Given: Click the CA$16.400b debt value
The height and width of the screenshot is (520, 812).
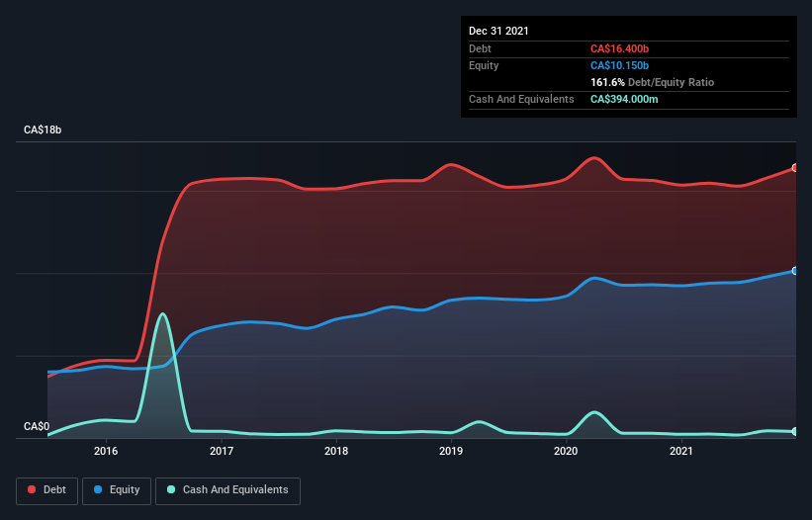Looking at the screenshot, I should [x=619, y=48].
